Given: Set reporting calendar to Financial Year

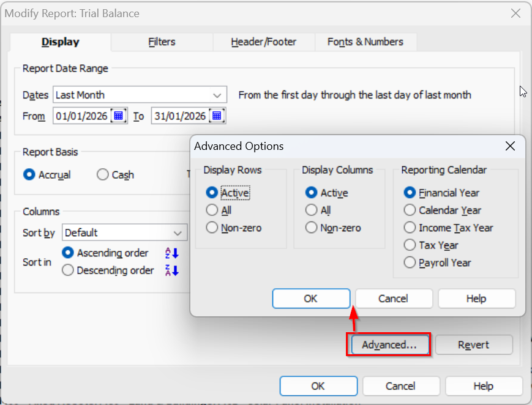Looking at the screenshot, I should coord(441,193).
